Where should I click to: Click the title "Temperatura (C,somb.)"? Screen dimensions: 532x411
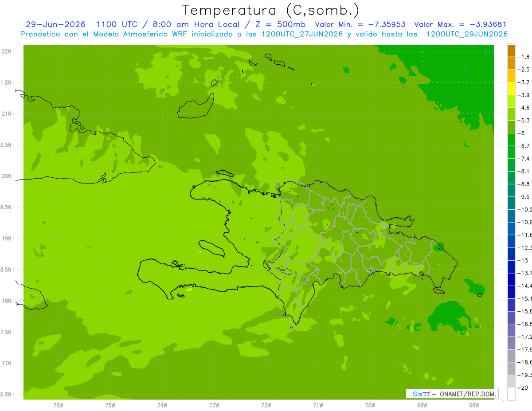point(271,10)
